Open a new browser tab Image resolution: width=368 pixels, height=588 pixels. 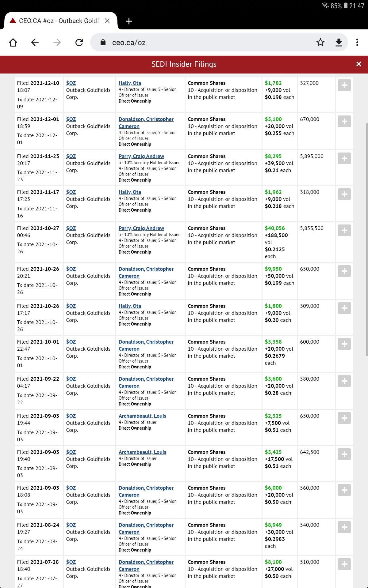point(129,21)
